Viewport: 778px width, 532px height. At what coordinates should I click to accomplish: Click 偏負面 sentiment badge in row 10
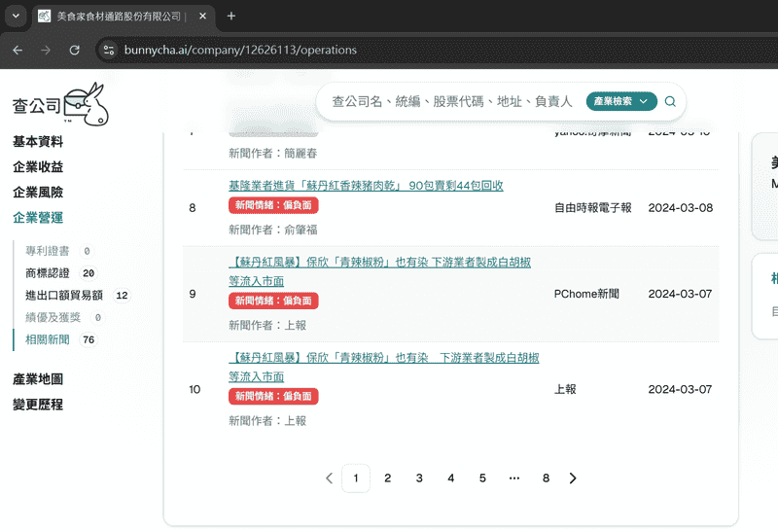[273, 397]
